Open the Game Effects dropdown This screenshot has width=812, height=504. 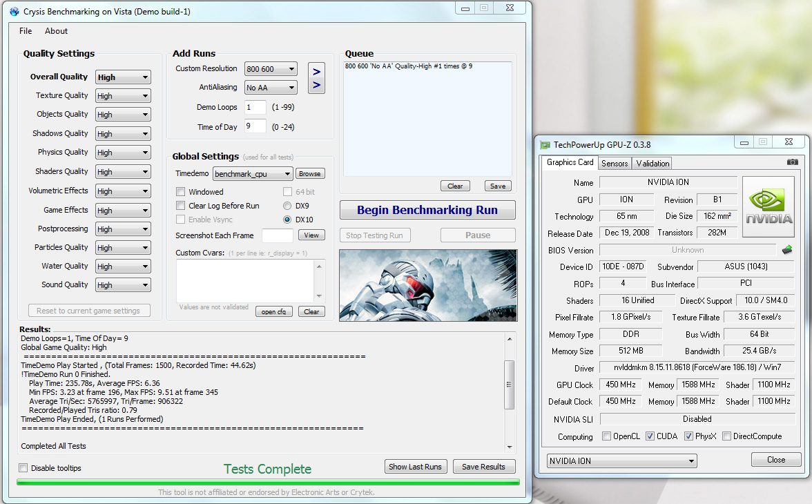(x=123, y=211)
